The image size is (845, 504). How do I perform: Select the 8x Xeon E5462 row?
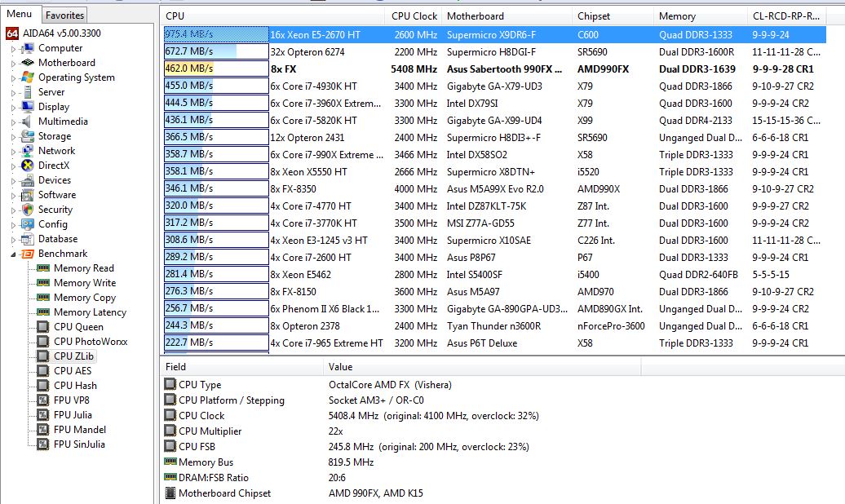[x=495, y=275]
